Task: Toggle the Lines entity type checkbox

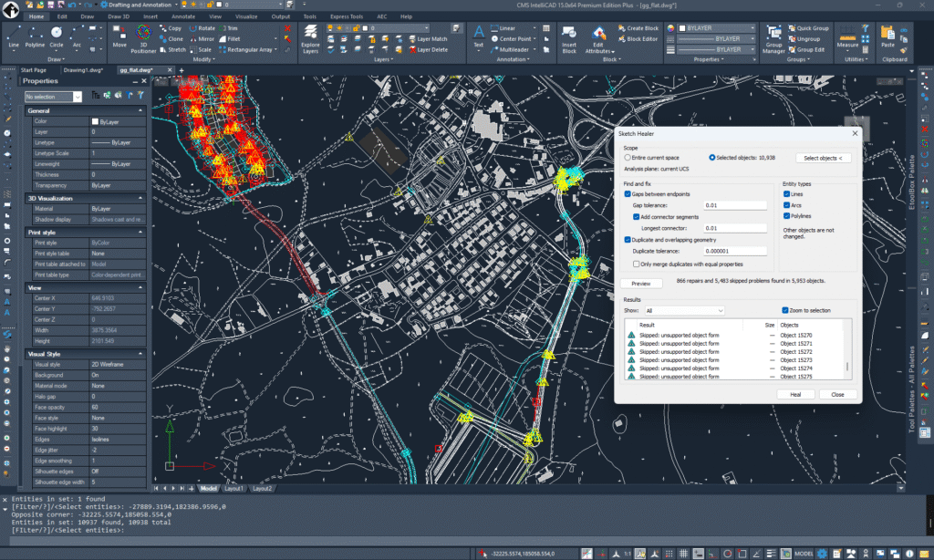Action: click(x=786, y=194)
